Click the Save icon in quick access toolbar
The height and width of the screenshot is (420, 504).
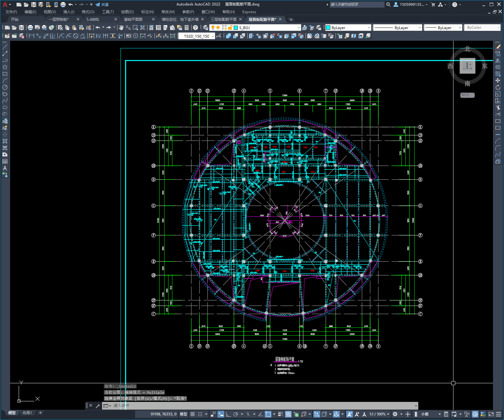[34, 4]
